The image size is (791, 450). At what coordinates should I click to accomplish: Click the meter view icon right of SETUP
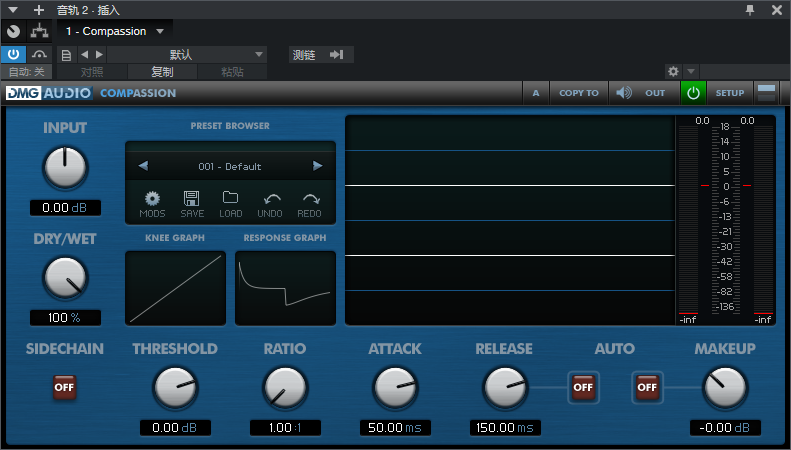click(x=767, y=93)
